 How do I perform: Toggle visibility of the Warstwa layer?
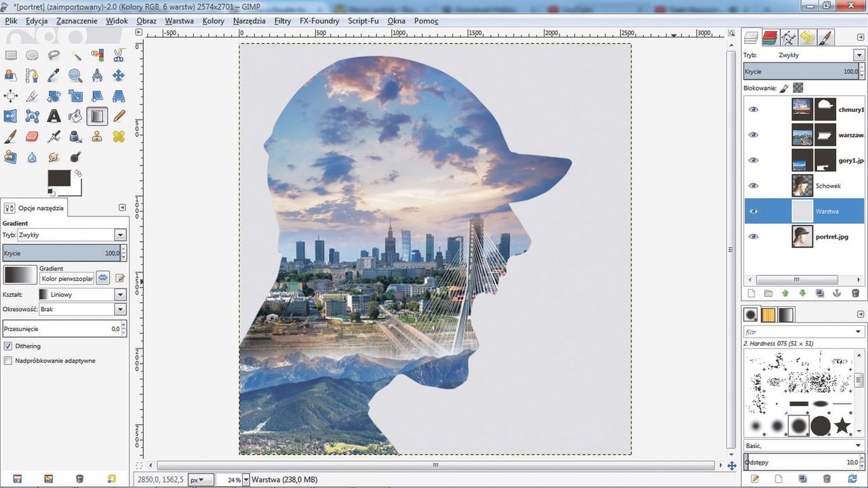pyautogui.click(x=753, y=211)
